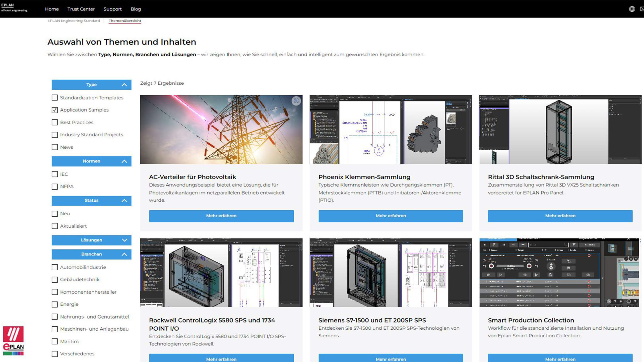Open Support in navigation bar
The height and width of the screenshot is (362, 644).
pyautogui.click(x=113, y=9)
